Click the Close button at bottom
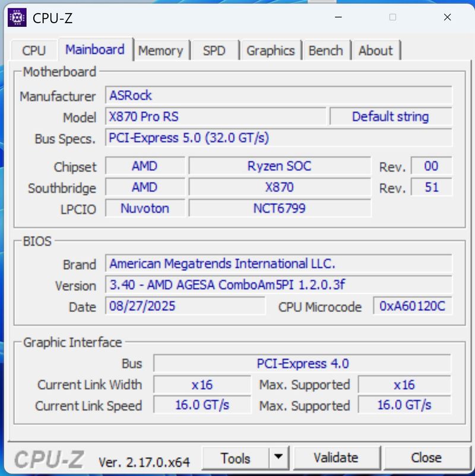475x476 pixels. click(426, 458)
